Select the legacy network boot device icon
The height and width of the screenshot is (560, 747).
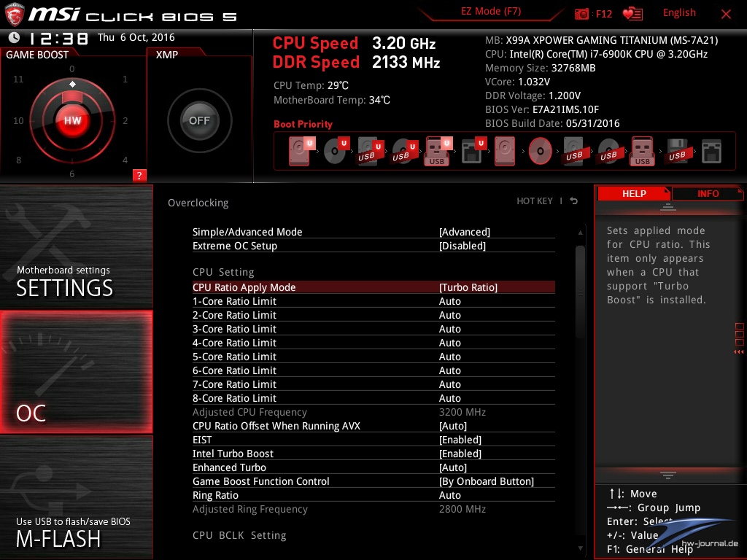(x=711, y=152)
